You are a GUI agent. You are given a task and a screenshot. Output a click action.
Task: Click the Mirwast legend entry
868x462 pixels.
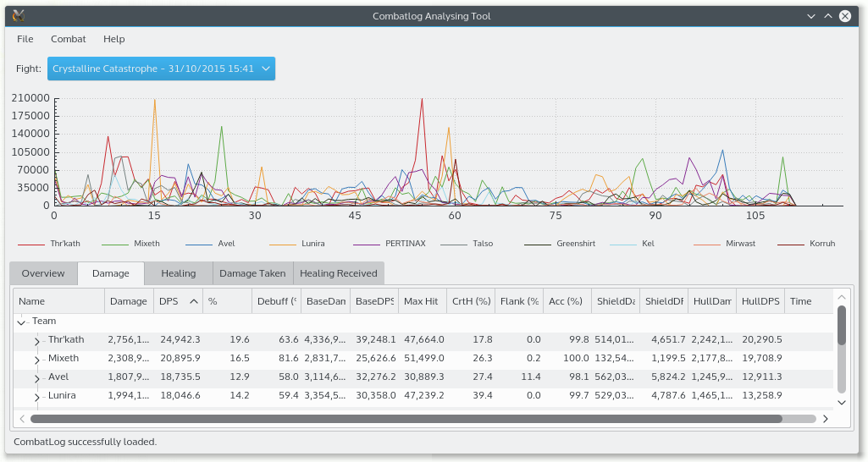tap(724, 244)
